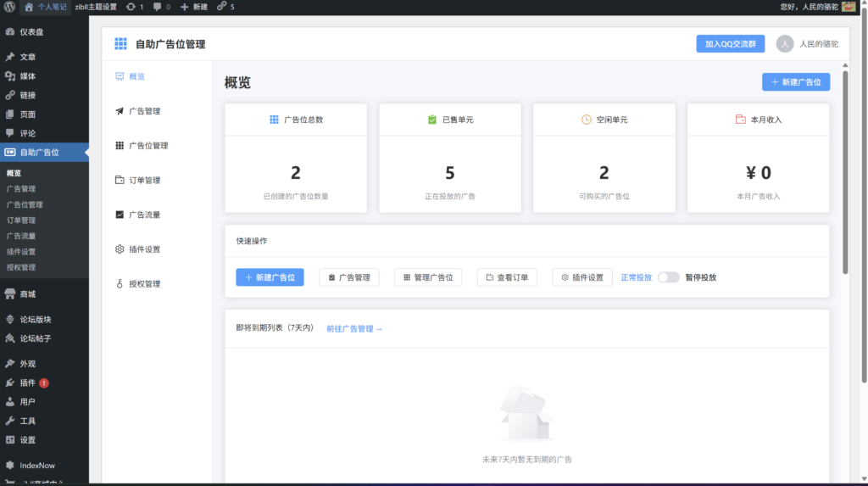Viewport: 868px width, 486px height.
Task: Click the 广告位总数 grid icon
Action: (274, 120)
